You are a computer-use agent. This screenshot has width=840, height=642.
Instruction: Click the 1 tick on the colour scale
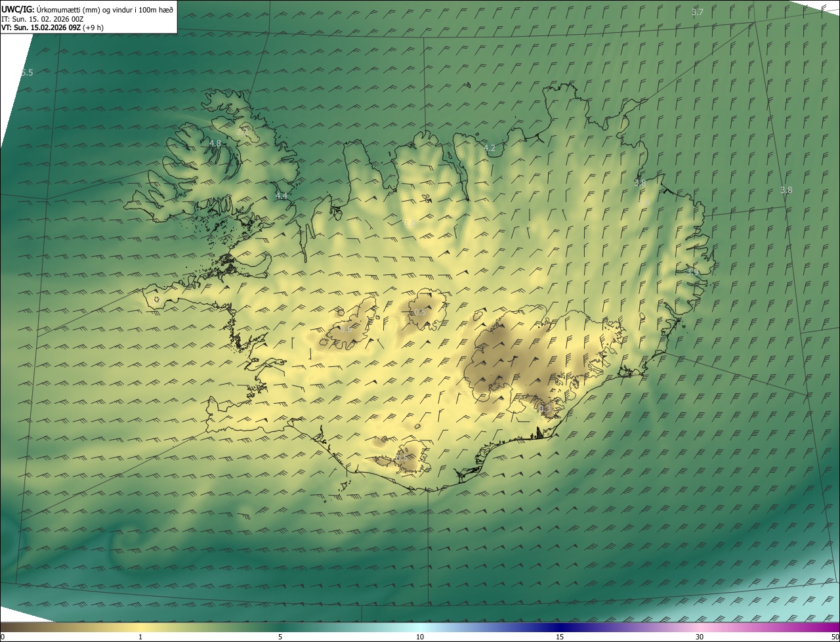140,637
